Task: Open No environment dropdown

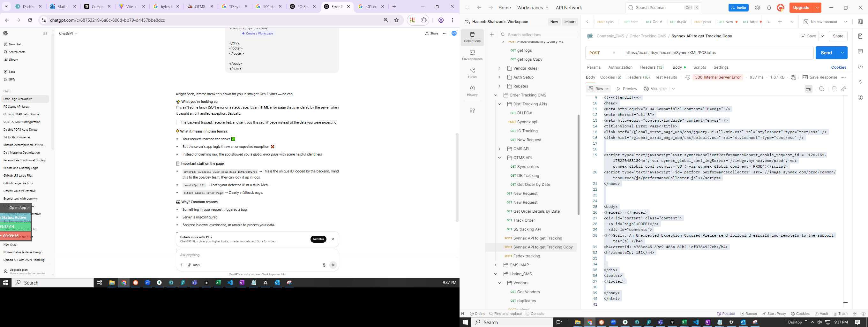Action: coord(825,22)
